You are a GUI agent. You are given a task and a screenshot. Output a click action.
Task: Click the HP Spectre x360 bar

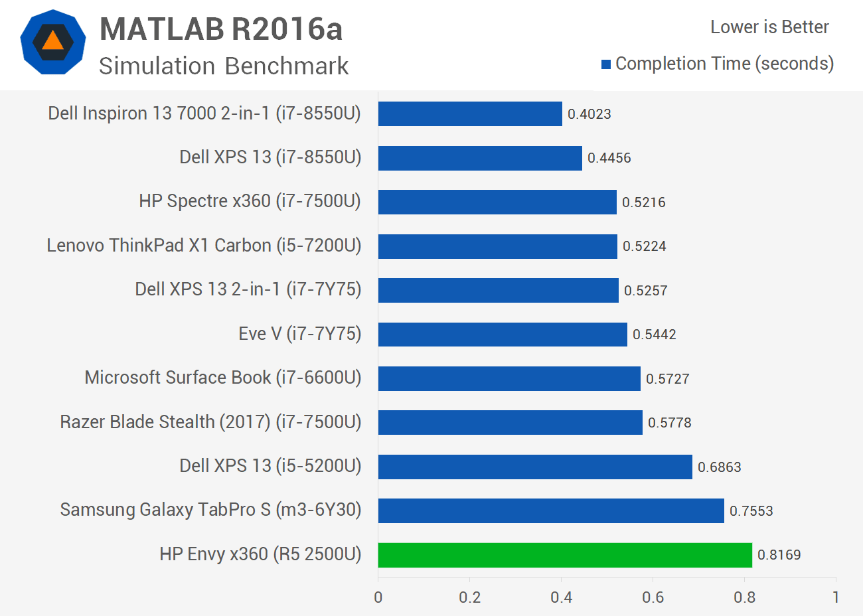point(497,202)
